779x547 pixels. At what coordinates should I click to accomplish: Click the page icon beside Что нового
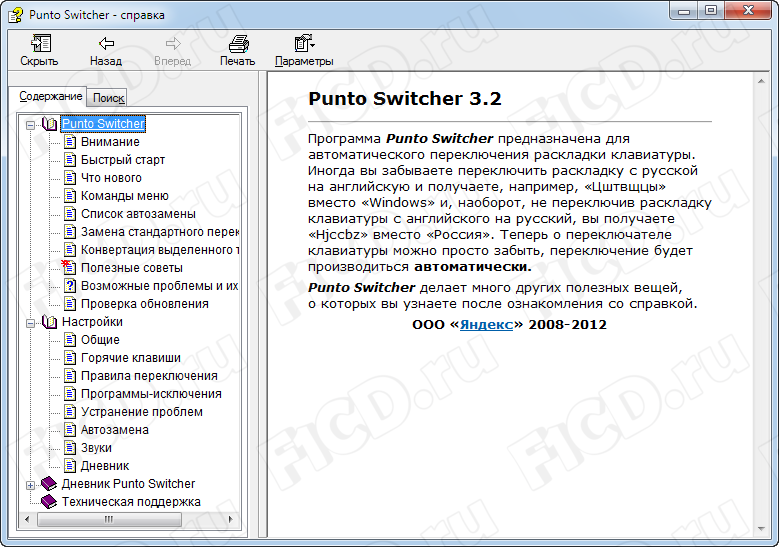70,178
